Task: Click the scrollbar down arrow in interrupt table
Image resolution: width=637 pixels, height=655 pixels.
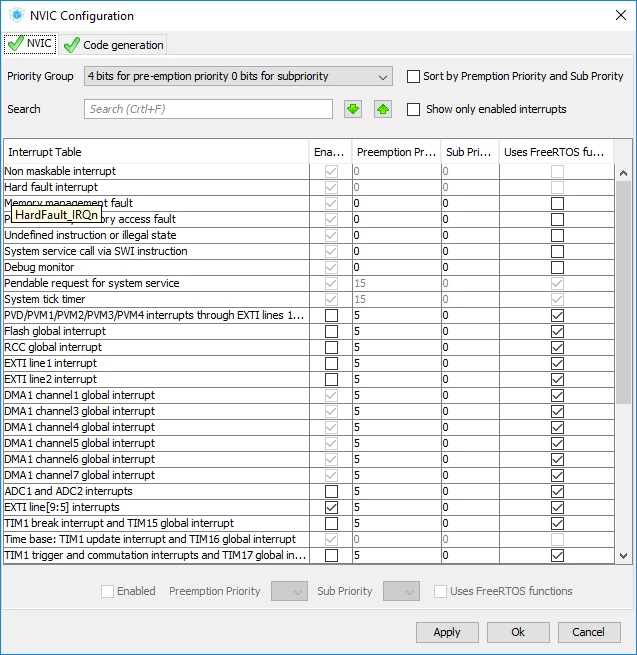Action: coord(623,556)
